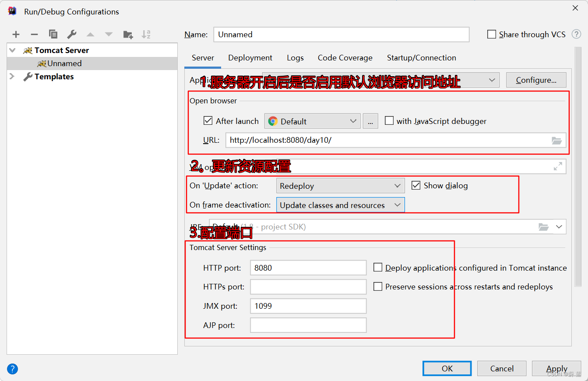Image resolution: width=588 pixels, height=381 pixels.
Task: Close the Run/Debug Configurations dialog
Action: coord(575,7)
